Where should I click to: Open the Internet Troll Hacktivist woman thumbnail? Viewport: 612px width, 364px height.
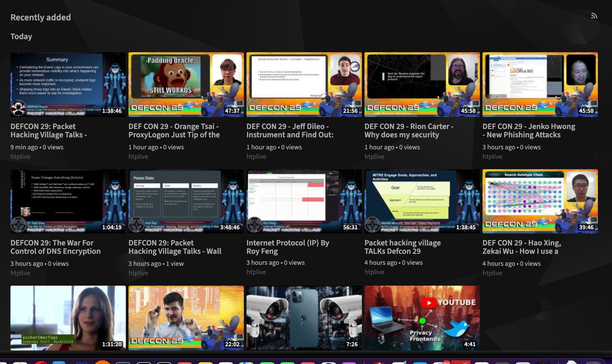tap(68, 318)
